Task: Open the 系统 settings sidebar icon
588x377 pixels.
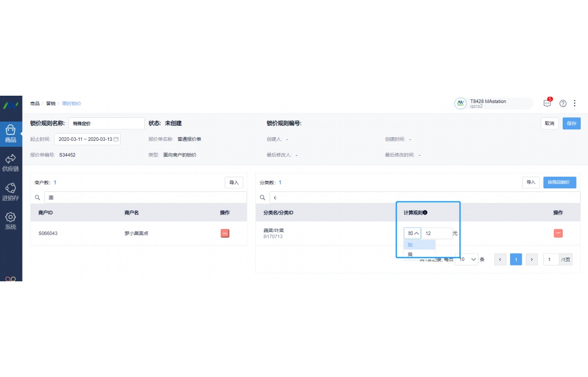Action: pyautogui.click(x=11, y=220)
